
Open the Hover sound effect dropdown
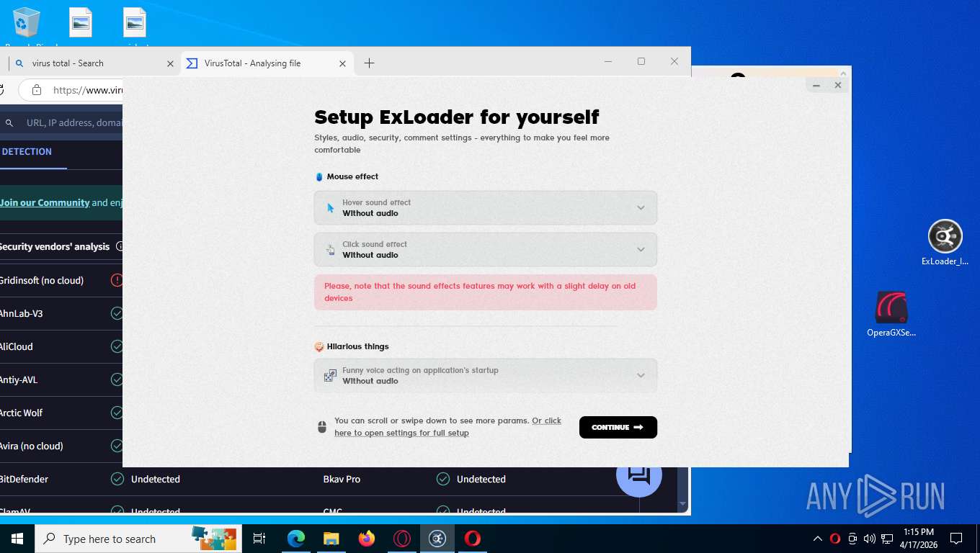point(485,208)
